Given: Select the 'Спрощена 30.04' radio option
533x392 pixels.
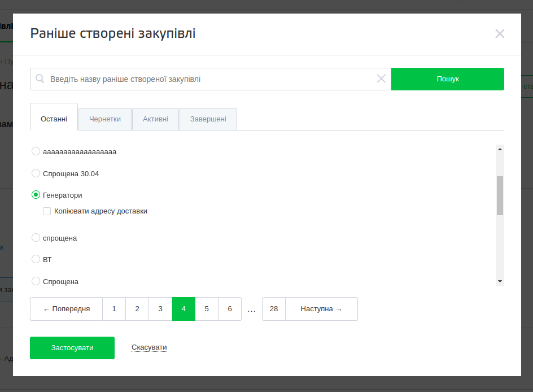Looking at the screenshot, I should coord(36,173).
